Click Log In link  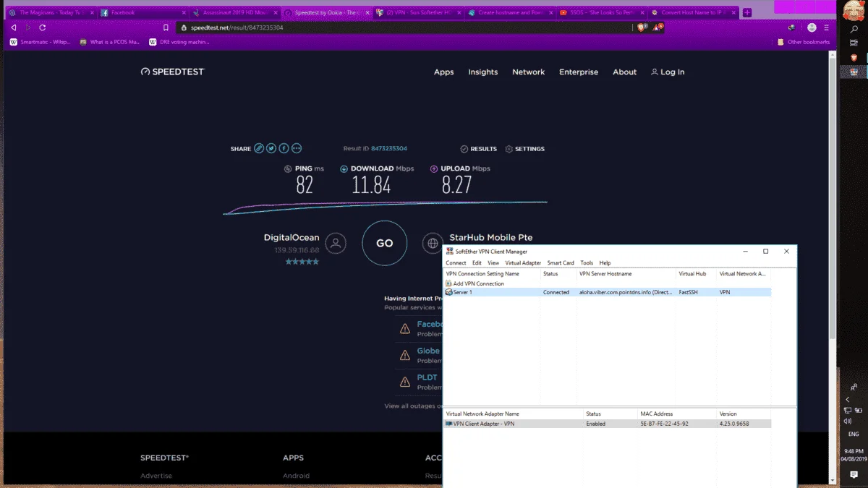(668, 72)
